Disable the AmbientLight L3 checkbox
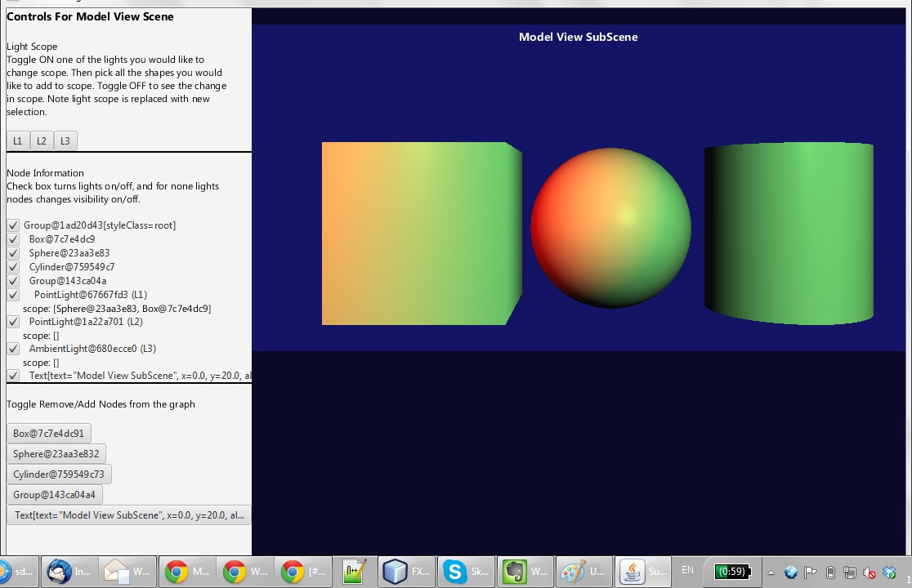The height and width of the screenshot is (588, 912). pos(13,349)
